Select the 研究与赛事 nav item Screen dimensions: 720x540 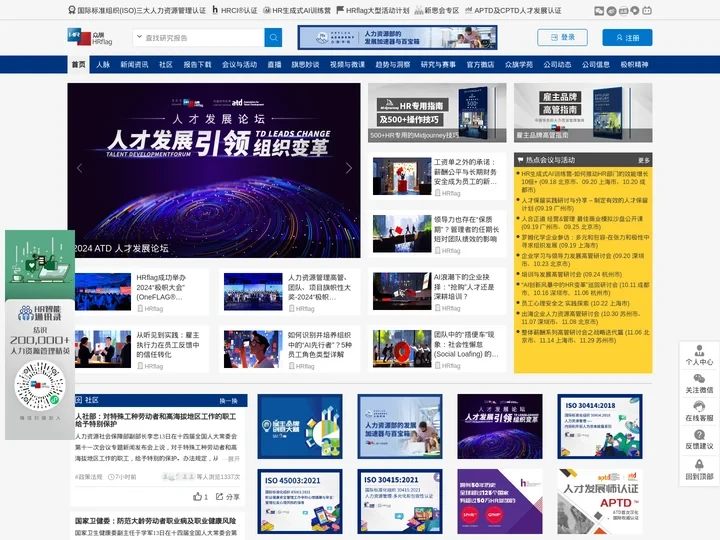(x=438, y=65)
